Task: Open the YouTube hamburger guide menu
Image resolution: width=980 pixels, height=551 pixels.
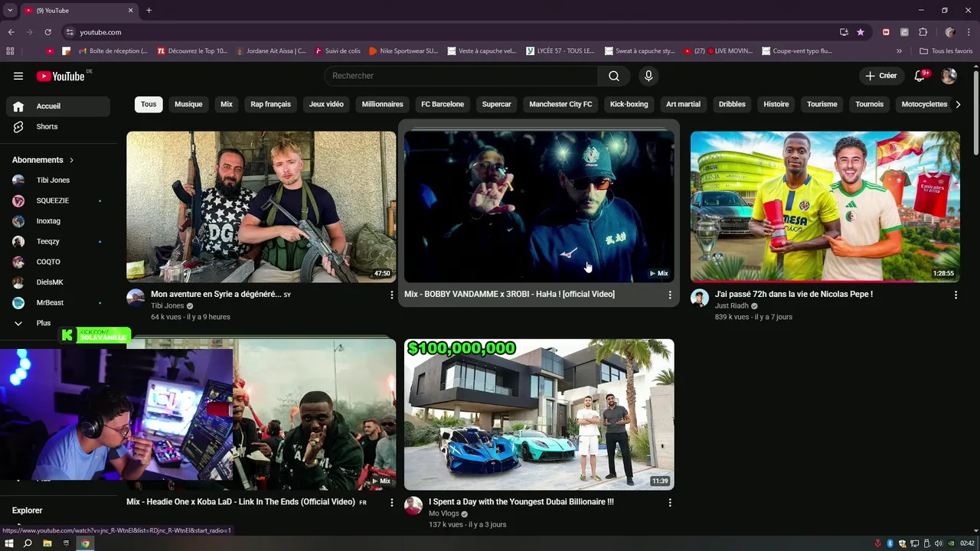Action: [x=18, y=76]
